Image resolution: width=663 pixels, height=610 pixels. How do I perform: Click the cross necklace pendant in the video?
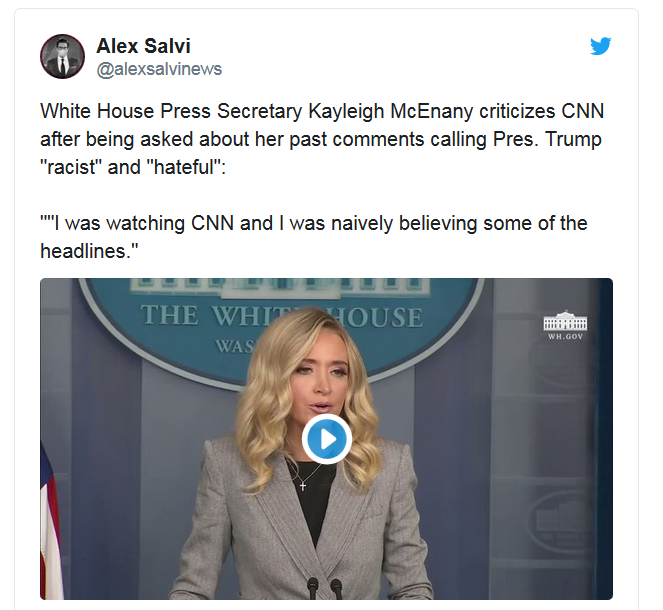pyautogui.click(x=302, y=486)
